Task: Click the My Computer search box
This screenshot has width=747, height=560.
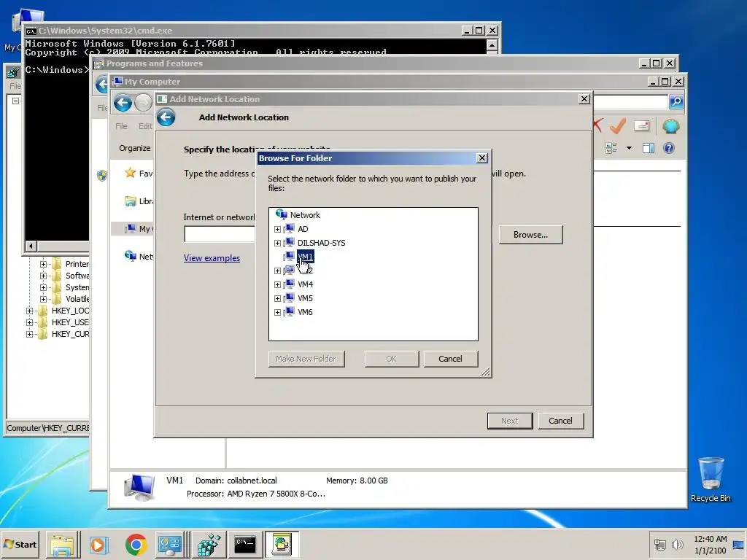Action: 630,101
